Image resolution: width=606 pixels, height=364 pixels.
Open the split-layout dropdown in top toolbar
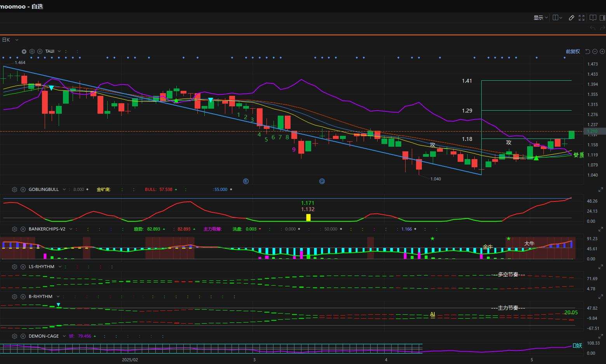[x=557, y=17]
